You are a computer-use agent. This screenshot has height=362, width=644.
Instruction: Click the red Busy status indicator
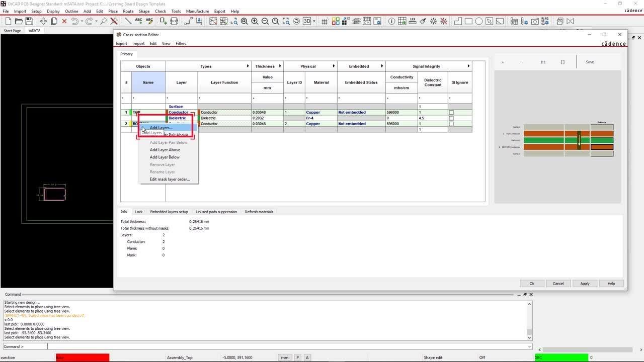83,357
